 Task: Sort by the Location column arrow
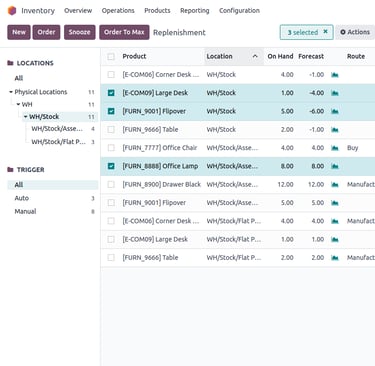coord(255,56)
